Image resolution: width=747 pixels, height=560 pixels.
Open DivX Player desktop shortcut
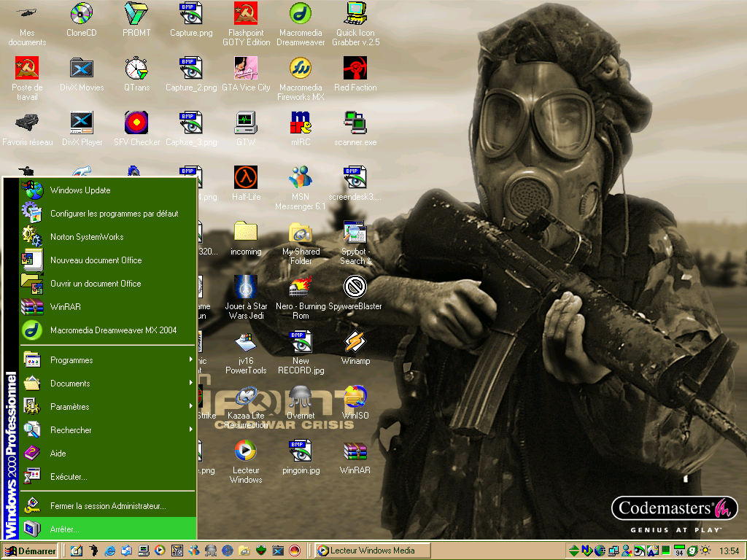pos(82,128)
